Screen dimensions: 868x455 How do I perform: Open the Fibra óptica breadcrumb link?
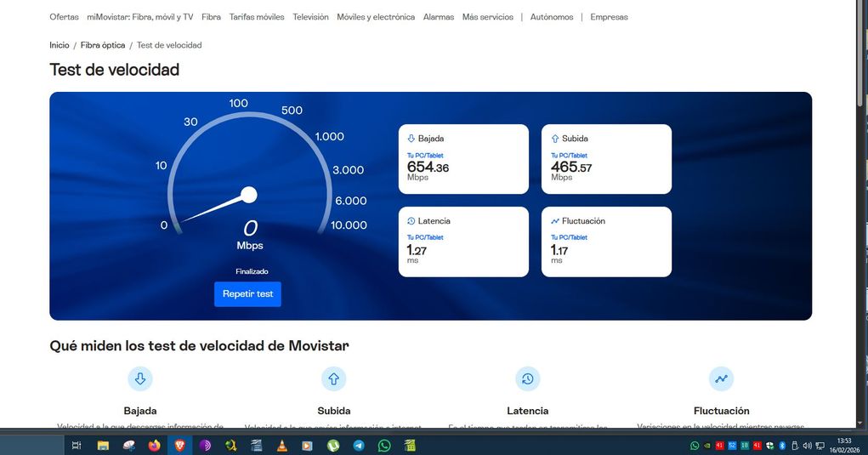103,45
